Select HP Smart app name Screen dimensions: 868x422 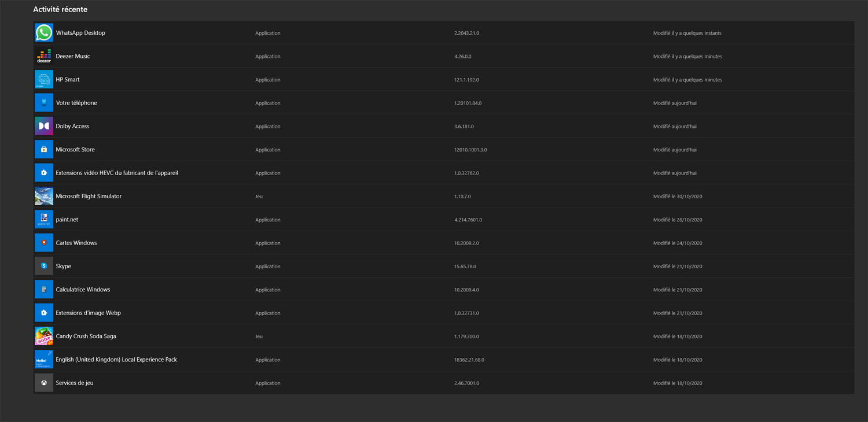tap(68, 79)
